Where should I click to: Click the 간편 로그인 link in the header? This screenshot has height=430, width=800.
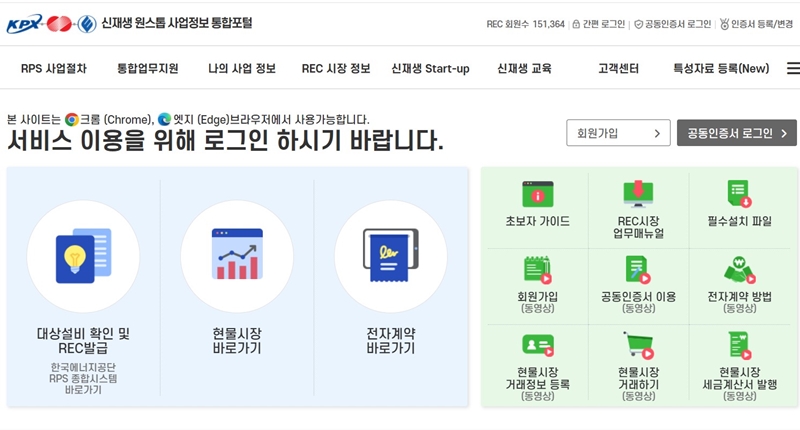(604, 24)
